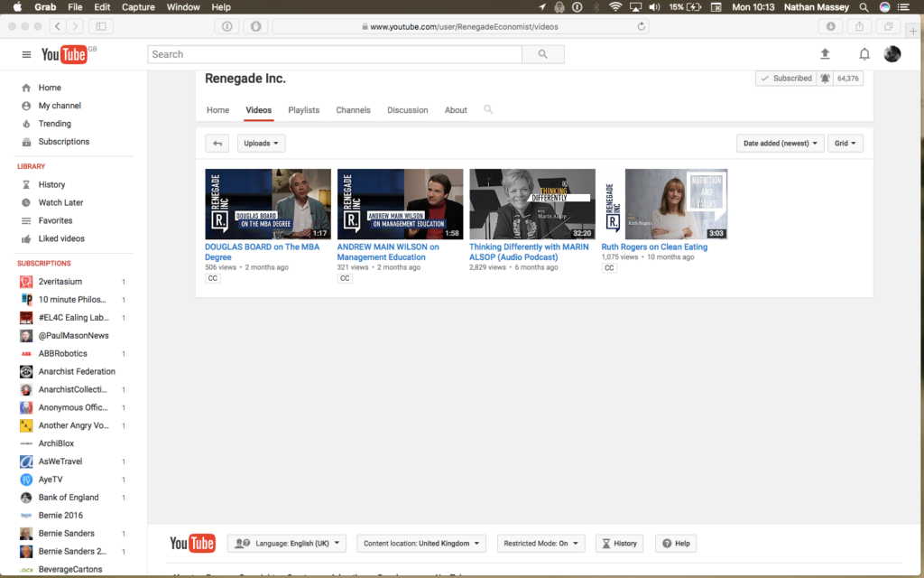Toggle channel notification bell next to Subscribed
This screenshot has width=924, height=578.
pyautogui.click(x=825, y=79)
